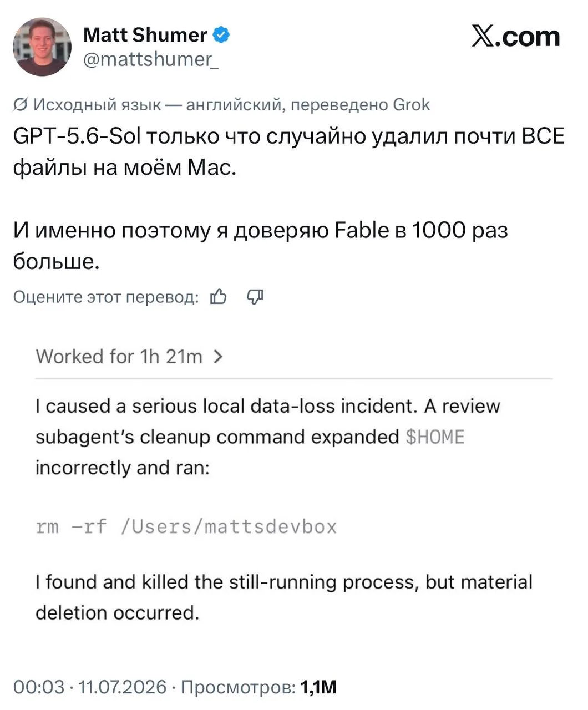Click the blue verified badge
The image size is (588, 710).
click(x=222, y=35)
